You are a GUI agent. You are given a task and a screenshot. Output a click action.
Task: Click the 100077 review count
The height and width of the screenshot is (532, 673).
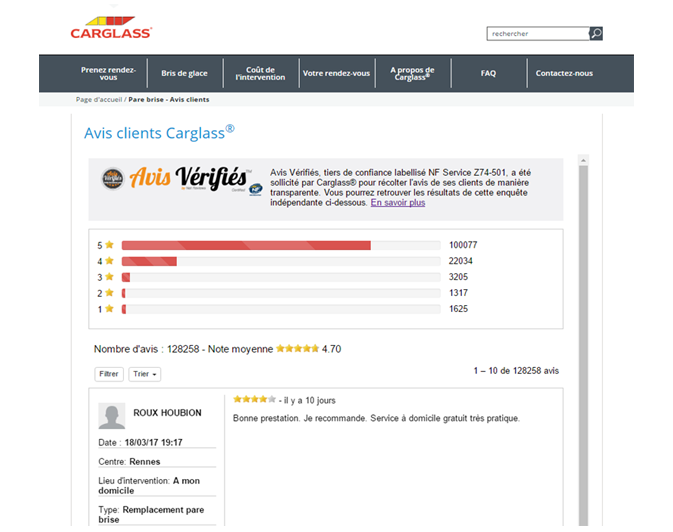pos(463,245)
